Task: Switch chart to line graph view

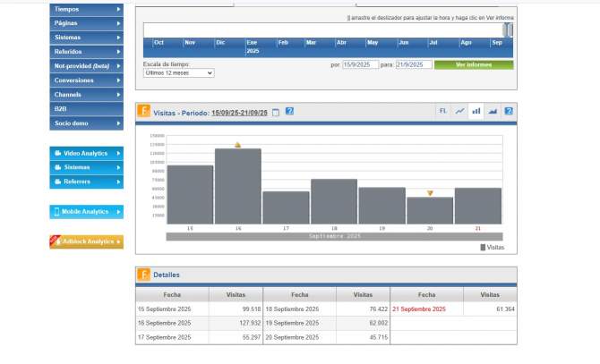Action: pos(459,112)
